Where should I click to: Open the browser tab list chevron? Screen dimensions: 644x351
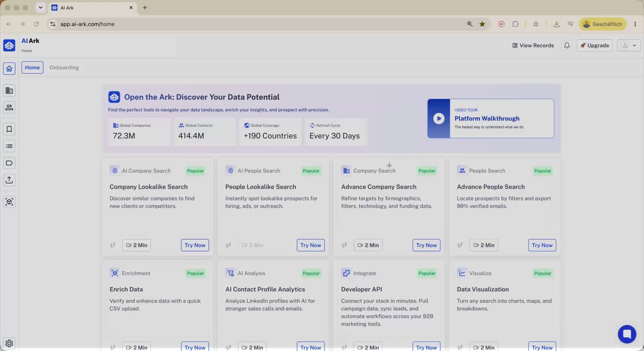(41, 8)
